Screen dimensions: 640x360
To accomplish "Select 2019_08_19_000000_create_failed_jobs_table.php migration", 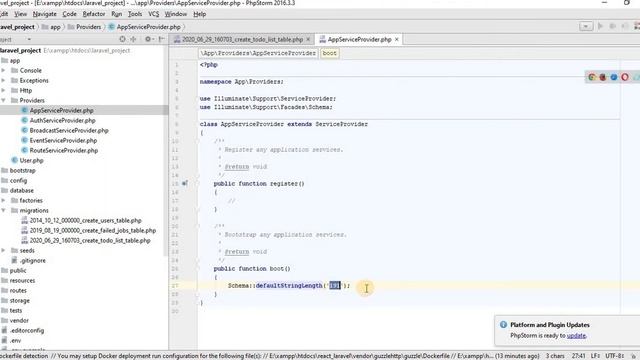I will pyautogui.click(x=93, y=231).
